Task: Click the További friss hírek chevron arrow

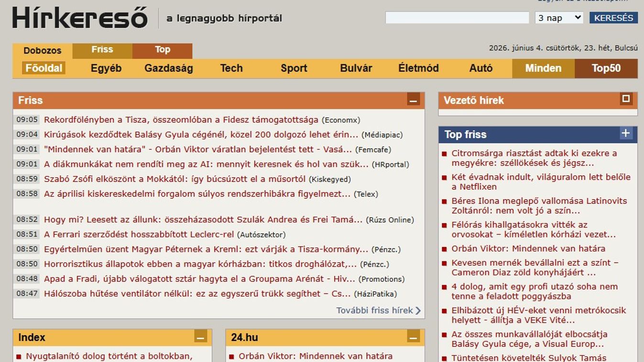Action: click(418, 311)
